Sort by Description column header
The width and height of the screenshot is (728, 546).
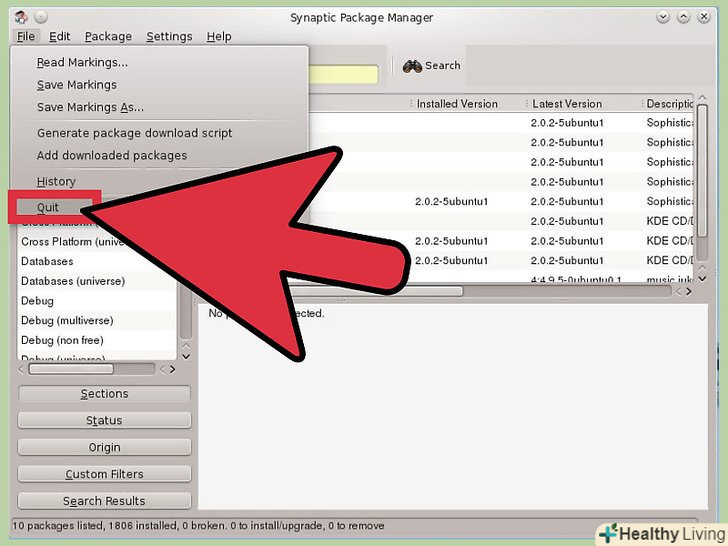669,104
